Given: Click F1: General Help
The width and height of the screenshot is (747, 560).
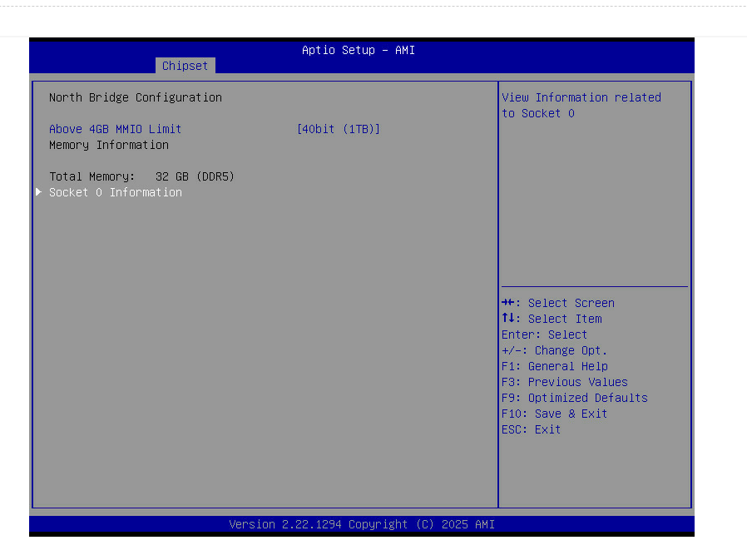Looking at the screenshot, I should click(x=554, y=366).
